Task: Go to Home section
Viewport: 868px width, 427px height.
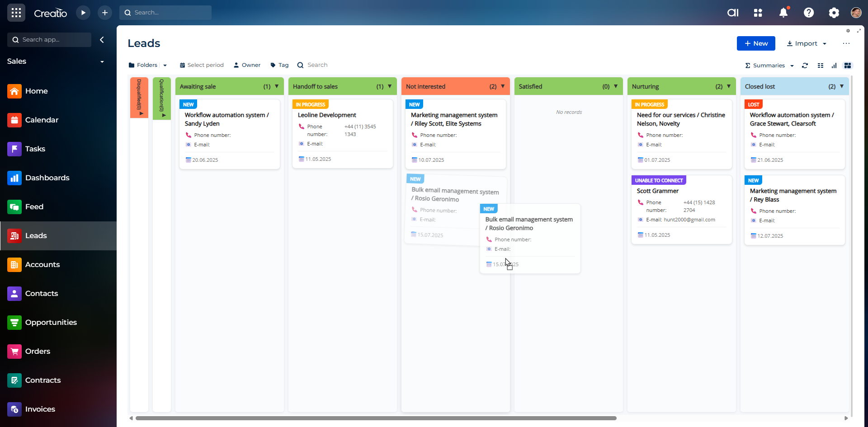Action: pos(58,91)
